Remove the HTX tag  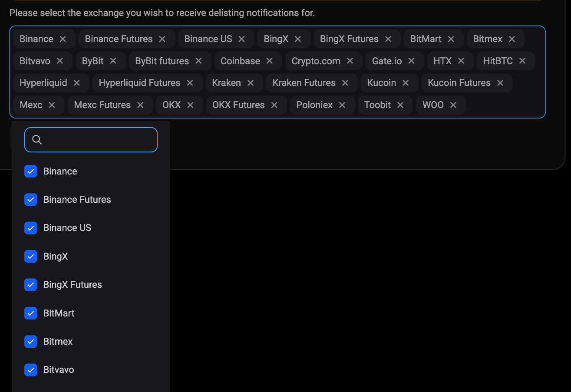(x=461, y=61)
